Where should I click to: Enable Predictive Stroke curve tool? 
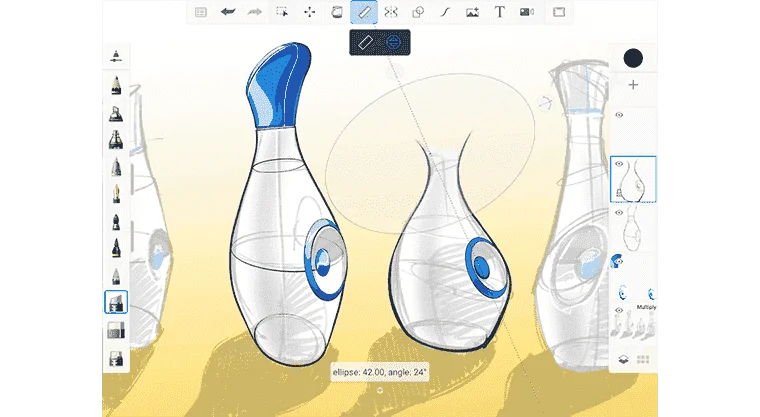[445, 12]
